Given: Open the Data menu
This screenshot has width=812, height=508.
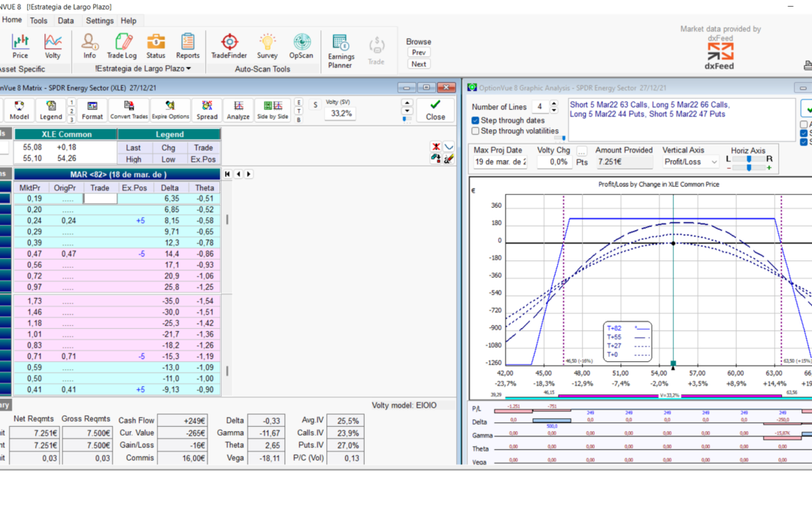Looking at the screenshot, I should [x=65, y=21].
